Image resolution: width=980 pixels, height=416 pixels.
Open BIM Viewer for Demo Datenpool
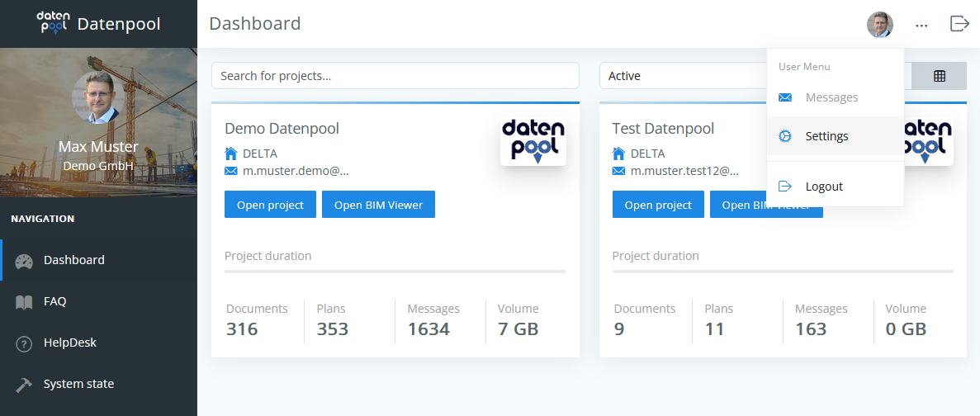click(x=378, y=205)
